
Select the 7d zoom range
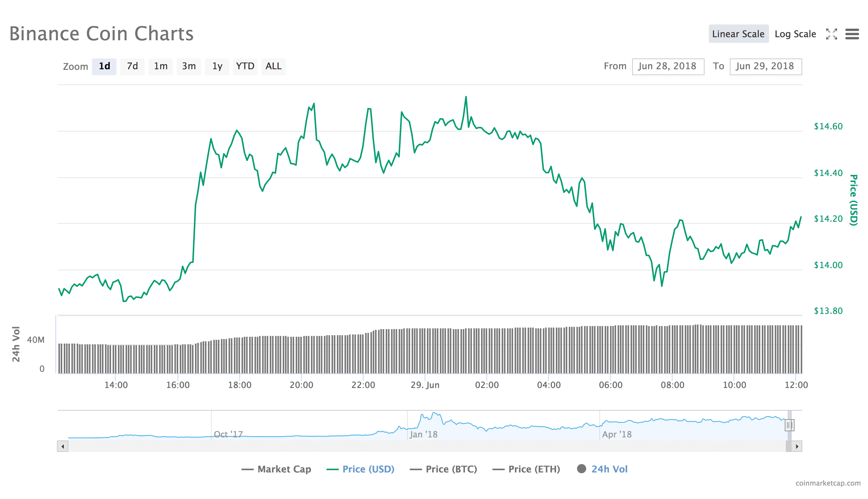pyautogui.click(x=132, y=66)
